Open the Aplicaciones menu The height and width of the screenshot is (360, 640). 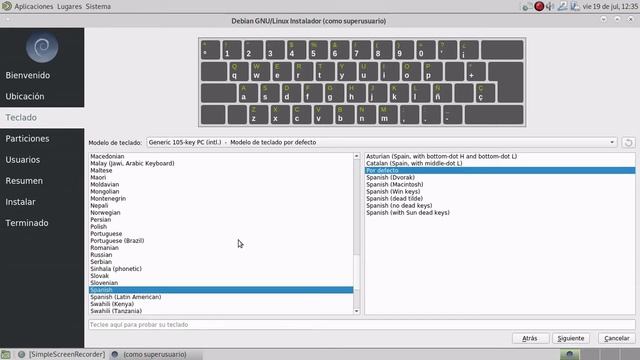pyautogui.click(x=34, y=7)
